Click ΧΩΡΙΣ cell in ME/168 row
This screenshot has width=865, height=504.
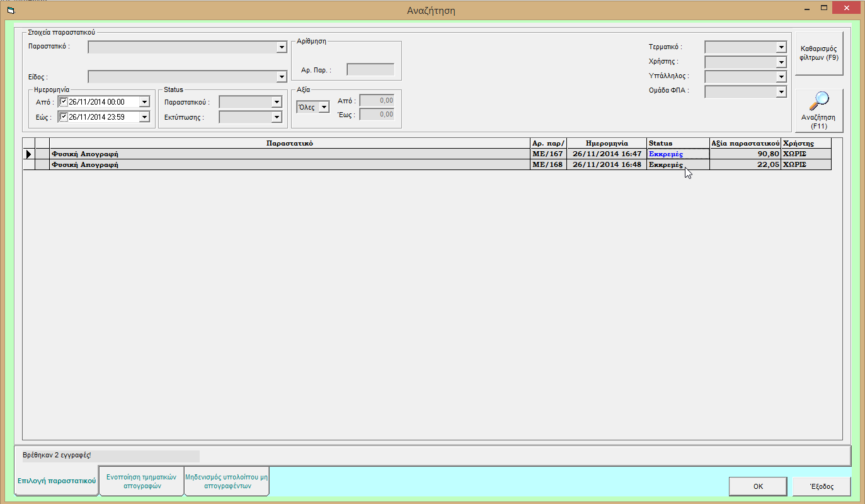pos(806,164)
